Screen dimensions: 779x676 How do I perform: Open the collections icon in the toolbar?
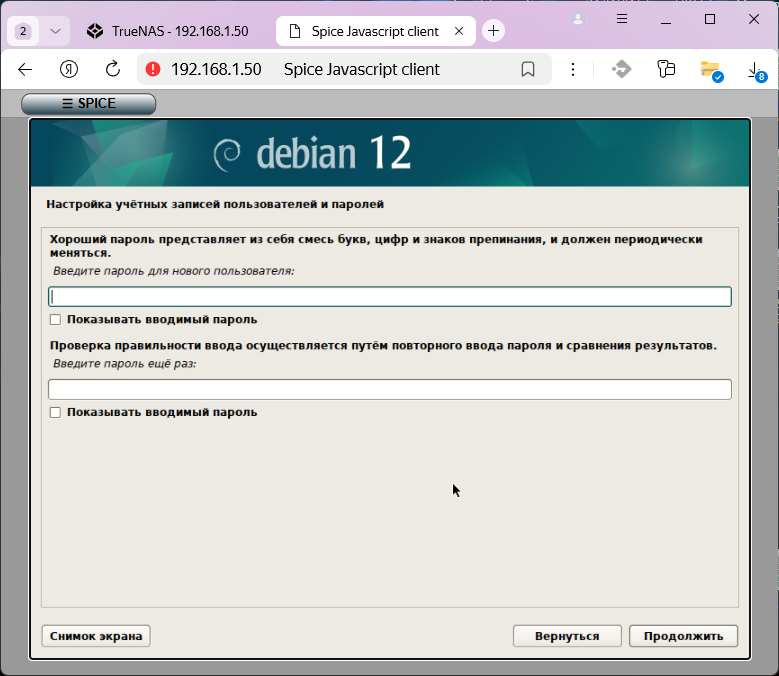666,69
